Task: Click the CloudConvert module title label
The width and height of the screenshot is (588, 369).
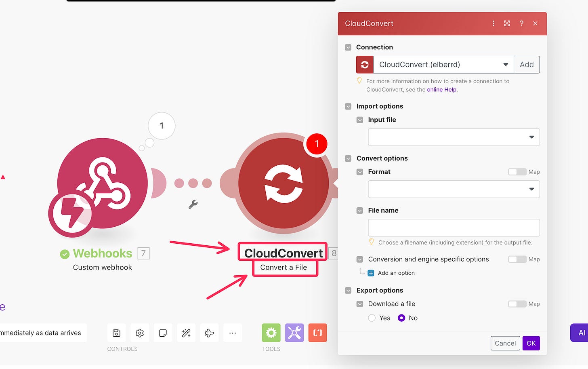Action: (283, 253)
